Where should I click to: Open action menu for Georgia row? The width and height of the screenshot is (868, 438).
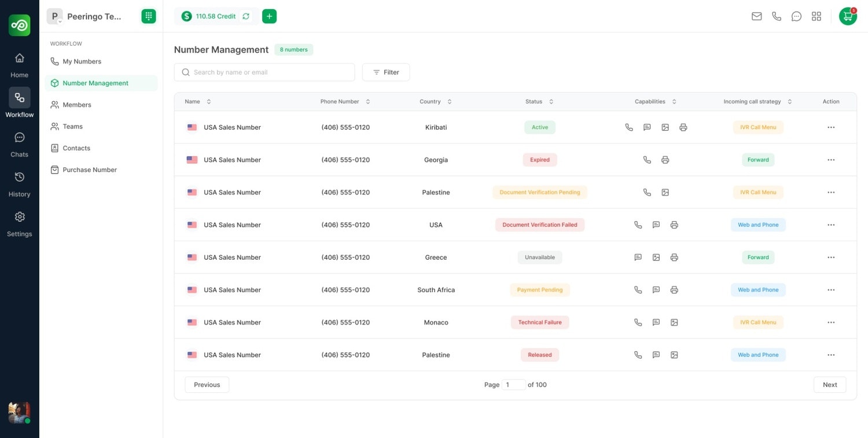831,160
